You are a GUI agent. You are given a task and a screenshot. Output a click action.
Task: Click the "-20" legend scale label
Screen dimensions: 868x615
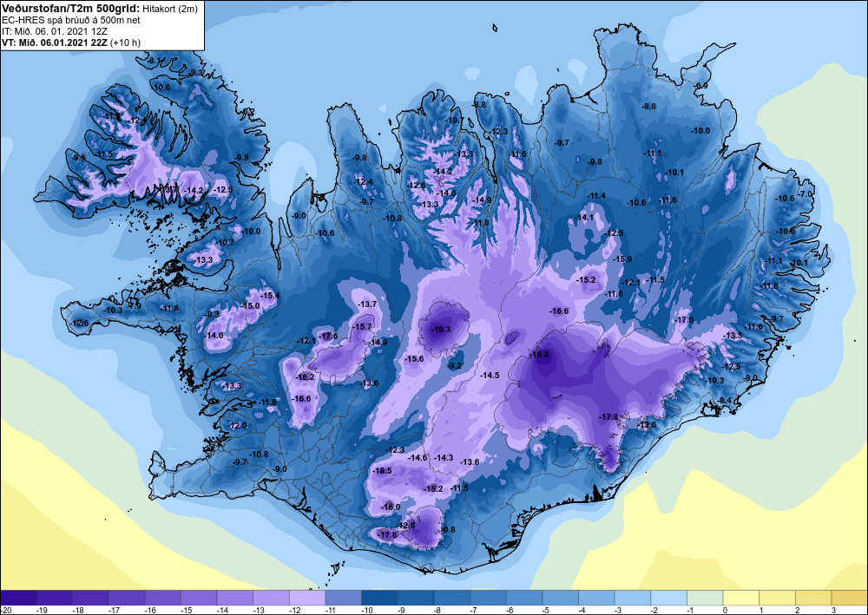pos(5,610)
